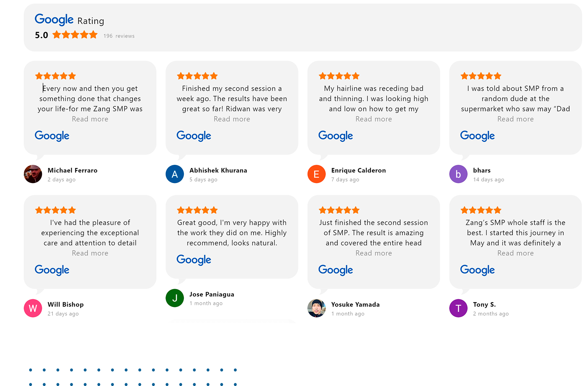The width and height of the screenshot is (588, 386).
Task: Click Google logo in Jose Paniagua's review
Action: [x=194, y=260]
